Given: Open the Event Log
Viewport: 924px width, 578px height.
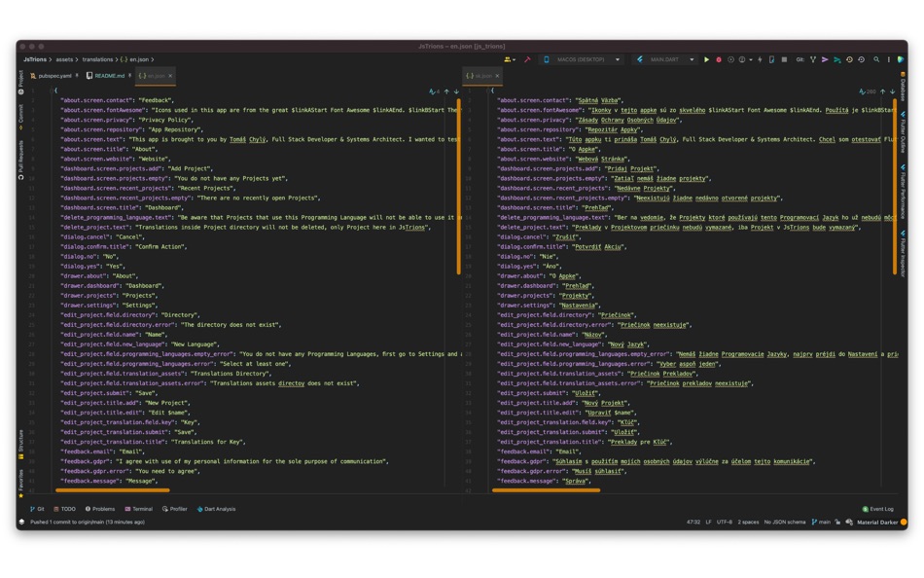Looking at the screenshot, I should click(877, 509).
